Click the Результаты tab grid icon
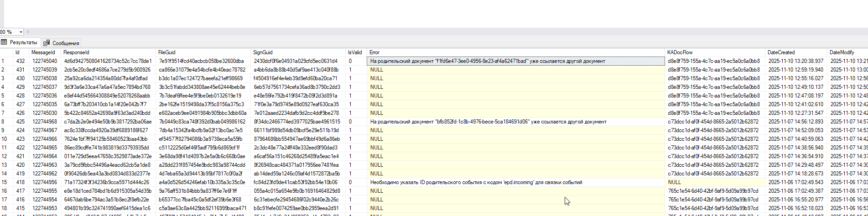 tap(4, 42)
